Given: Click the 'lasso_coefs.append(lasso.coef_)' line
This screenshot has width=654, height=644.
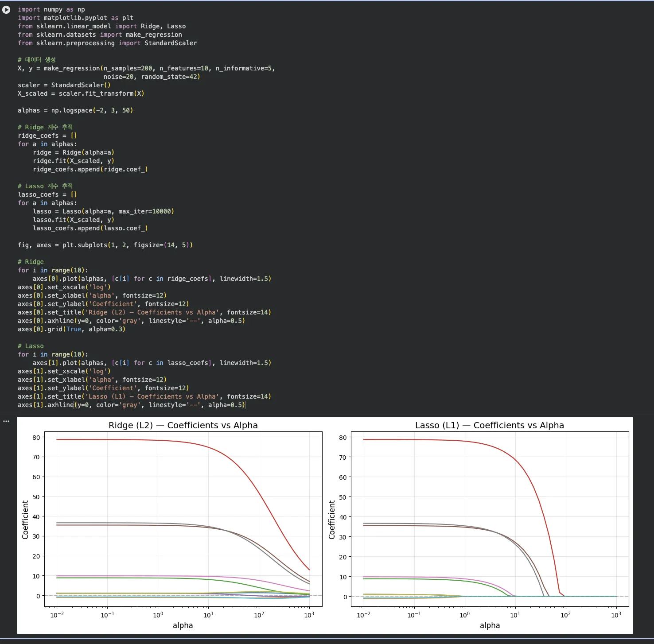Looking at the screenshot, I should pos(90,228).
